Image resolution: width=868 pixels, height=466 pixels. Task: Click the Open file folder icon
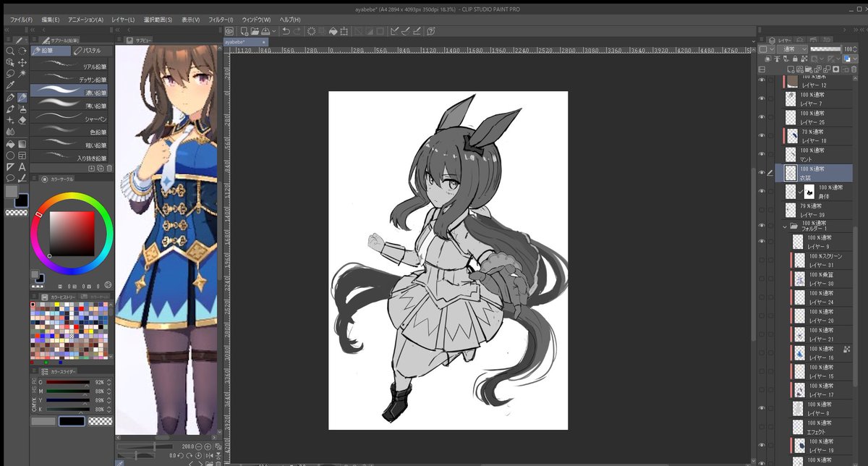click(255, 31)
